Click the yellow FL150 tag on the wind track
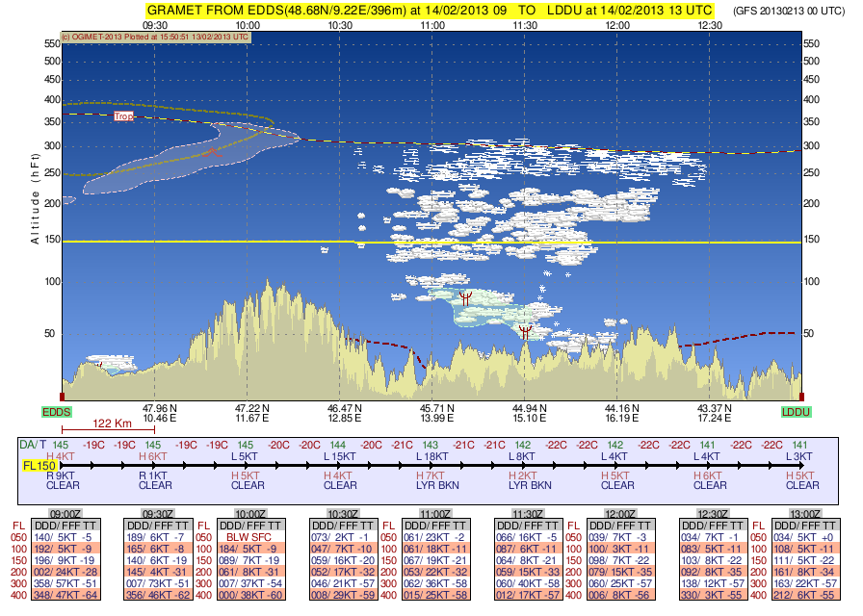 click(x=39, y=465)
